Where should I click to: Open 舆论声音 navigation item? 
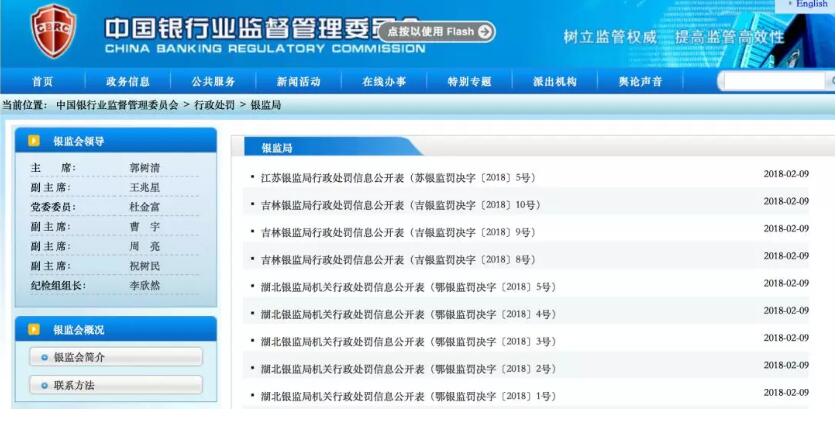[640, 82]
